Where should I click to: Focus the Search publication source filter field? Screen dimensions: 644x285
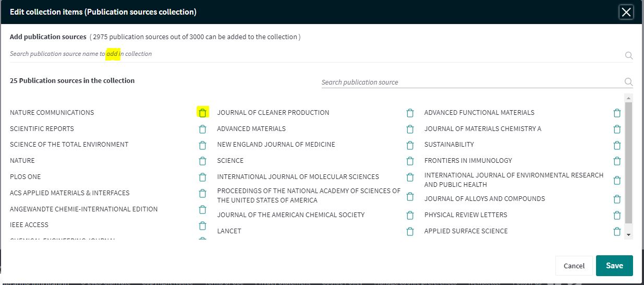point(472,82)
